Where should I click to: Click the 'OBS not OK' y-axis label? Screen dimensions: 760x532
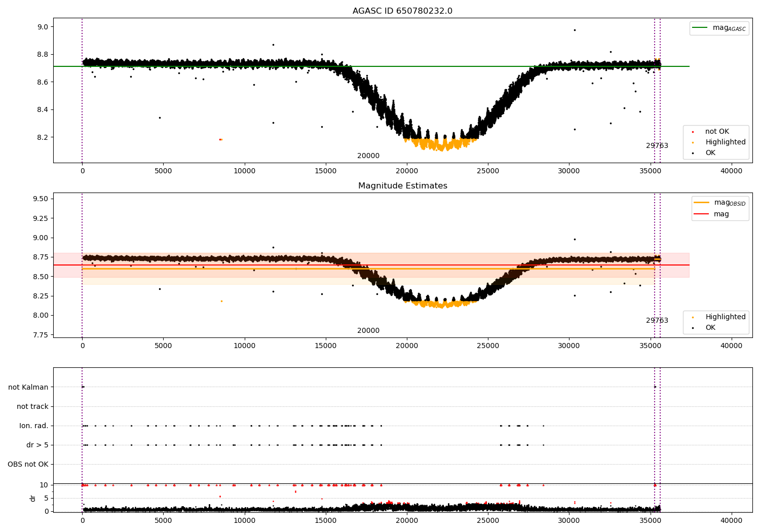[x=28, y=464]
